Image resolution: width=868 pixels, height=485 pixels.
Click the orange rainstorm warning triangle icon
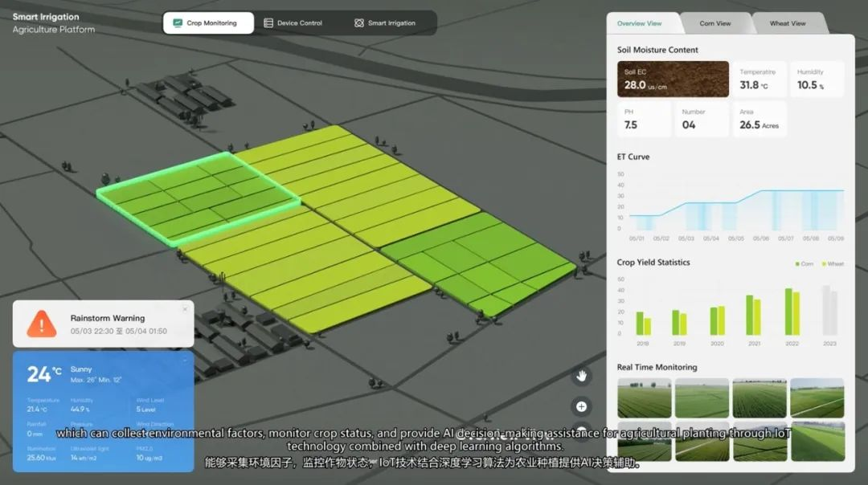click(x=42, y=324)
